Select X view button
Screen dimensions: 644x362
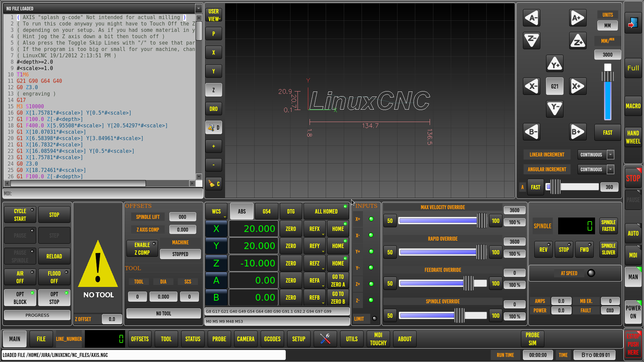tap(214, 53)
